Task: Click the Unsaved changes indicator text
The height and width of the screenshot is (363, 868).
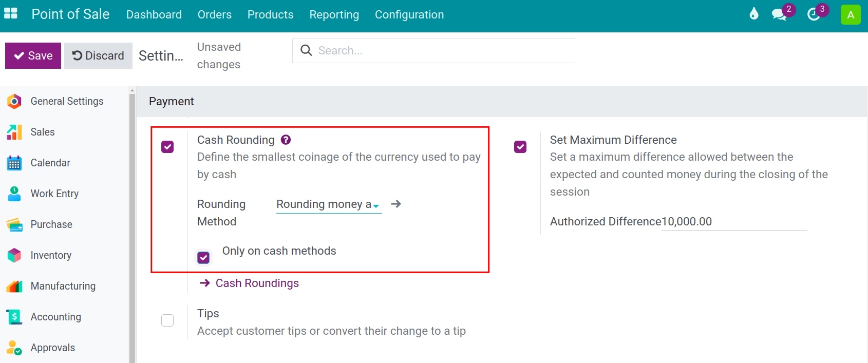Action: pyautogui.click(x=219, y=55)
